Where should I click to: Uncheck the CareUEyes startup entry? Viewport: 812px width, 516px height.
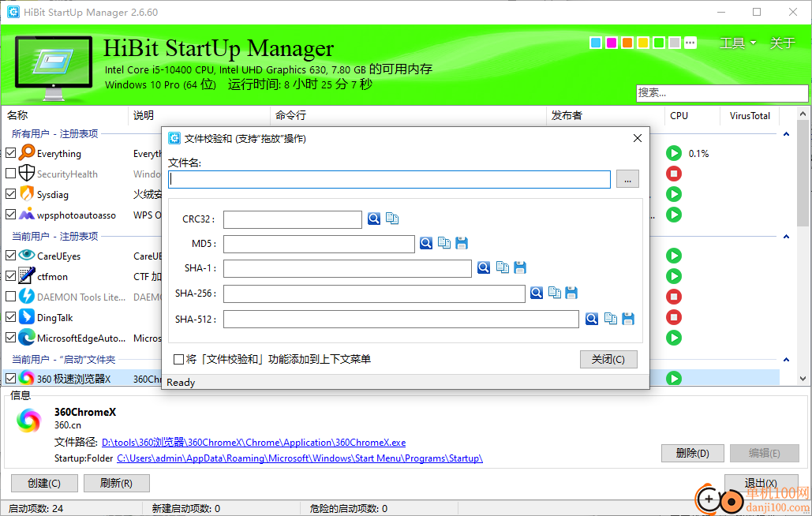[10, 255]
